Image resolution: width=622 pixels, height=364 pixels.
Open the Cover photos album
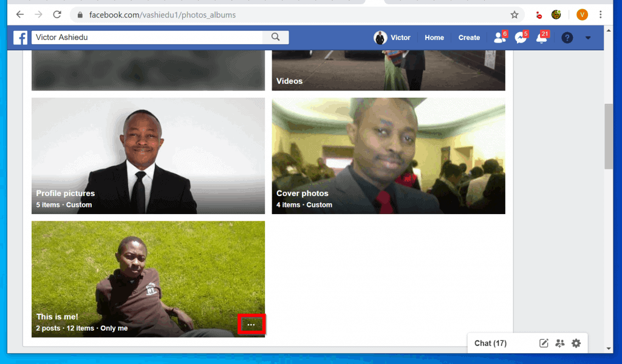point(388,156)
